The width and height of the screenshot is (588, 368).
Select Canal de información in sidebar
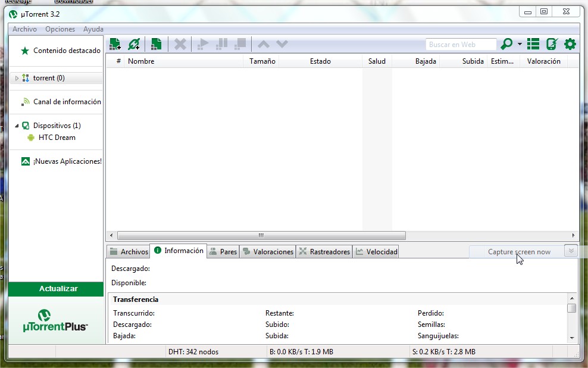point(67,102)
